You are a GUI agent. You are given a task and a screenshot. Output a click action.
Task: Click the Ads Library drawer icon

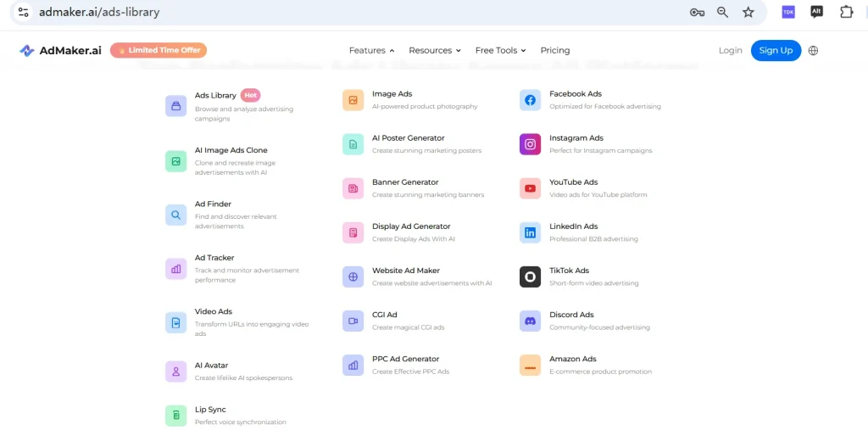coord(176,106)
